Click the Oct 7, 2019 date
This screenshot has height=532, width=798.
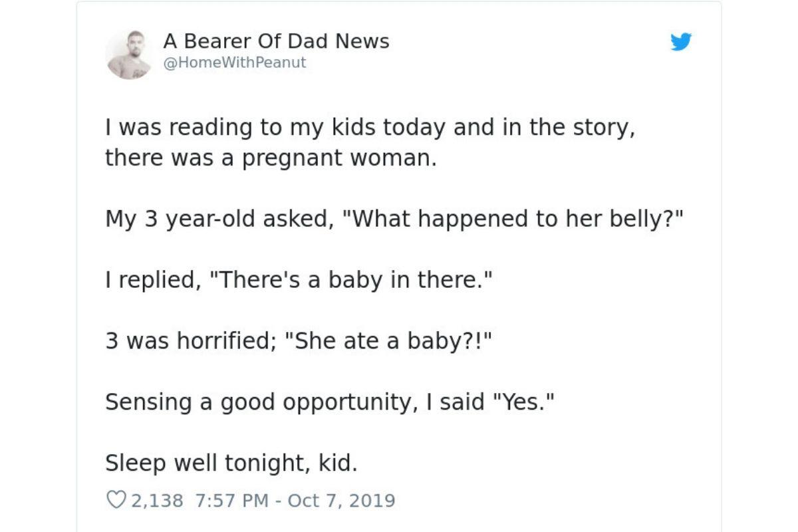point(341,500)
